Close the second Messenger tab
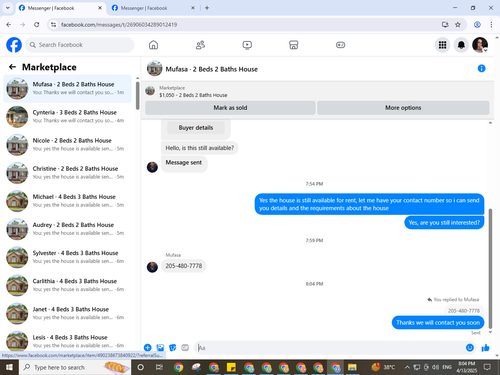The image size is (500, 375). [193, 8]
